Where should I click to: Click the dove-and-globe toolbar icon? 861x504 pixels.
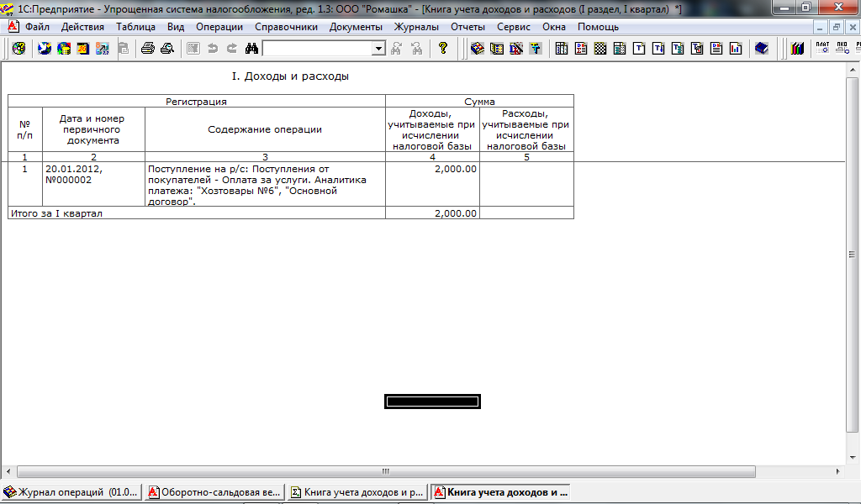[45, 49]
